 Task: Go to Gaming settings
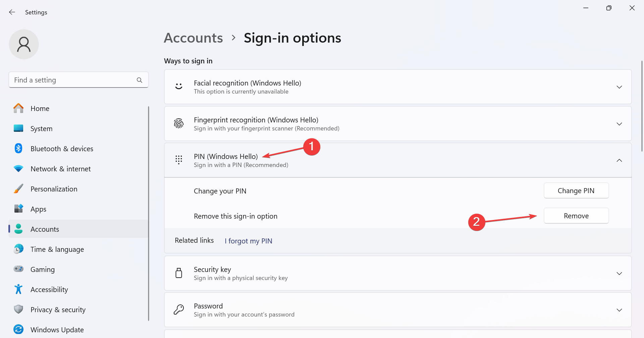pyautogui.click(x=78, y=269)
